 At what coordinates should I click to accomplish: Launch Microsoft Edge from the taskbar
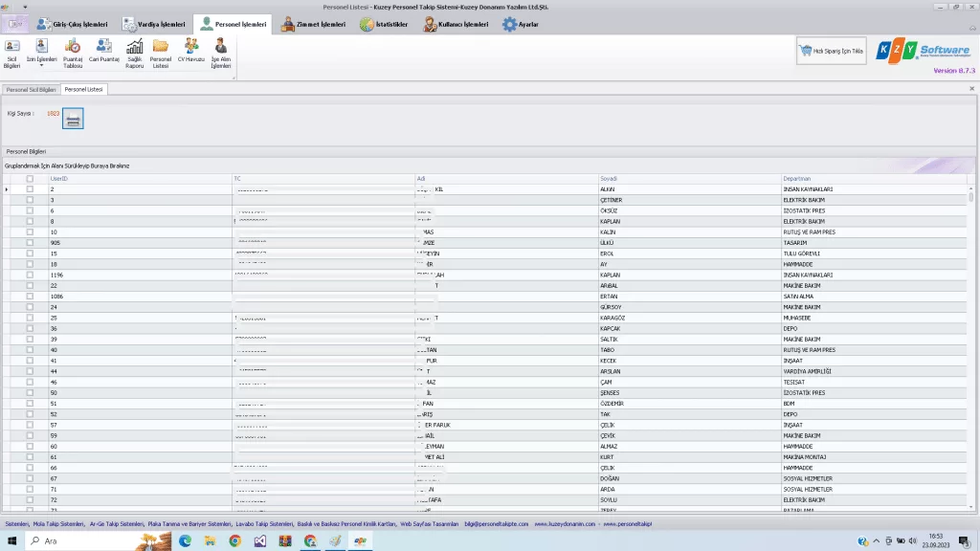(185, 541)
